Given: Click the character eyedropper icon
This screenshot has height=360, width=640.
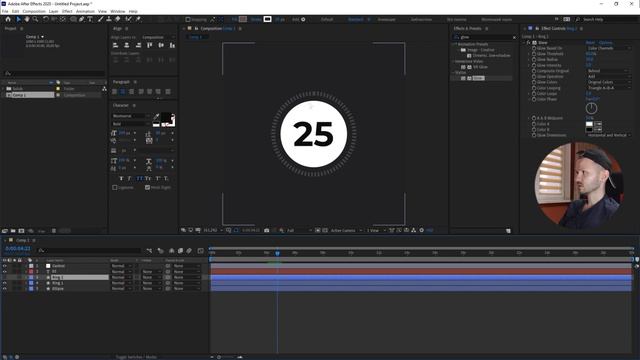Looking at the screenshot, I should 156,117.
